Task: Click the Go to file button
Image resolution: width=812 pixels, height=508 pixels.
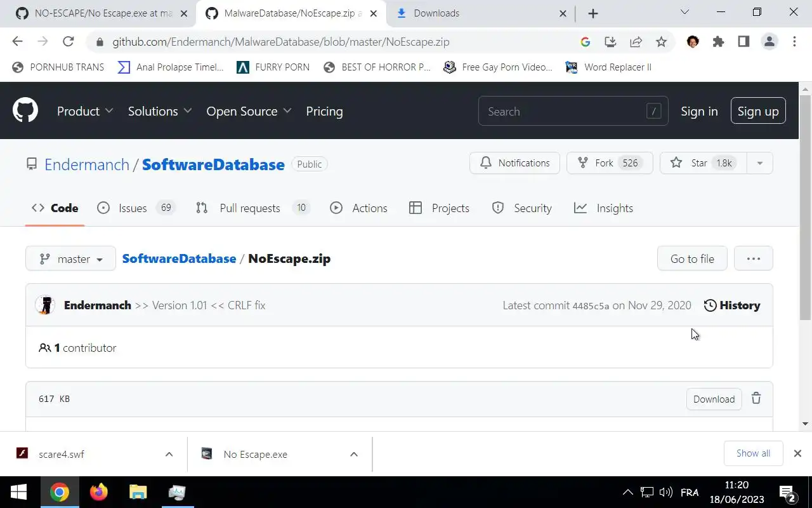Action: (692, 258)
